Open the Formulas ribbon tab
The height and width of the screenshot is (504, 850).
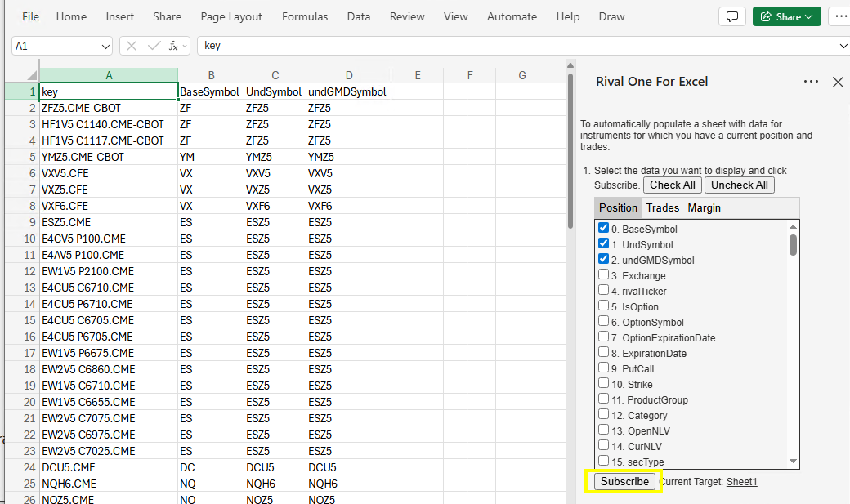[305, 16]
